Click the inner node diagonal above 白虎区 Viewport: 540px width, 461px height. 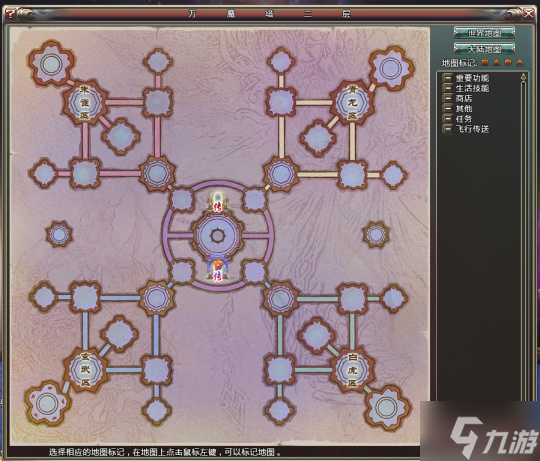(x=316, y=336)
